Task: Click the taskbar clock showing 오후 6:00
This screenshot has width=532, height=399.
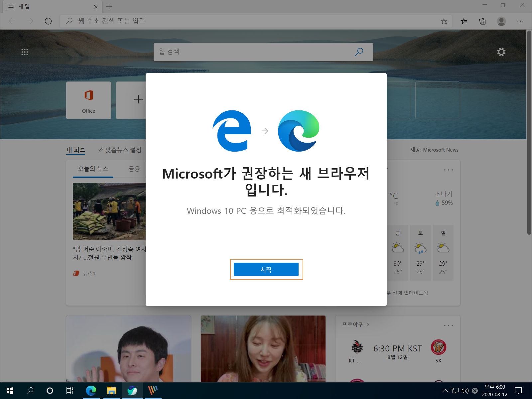Action: [x=495, y=391]
